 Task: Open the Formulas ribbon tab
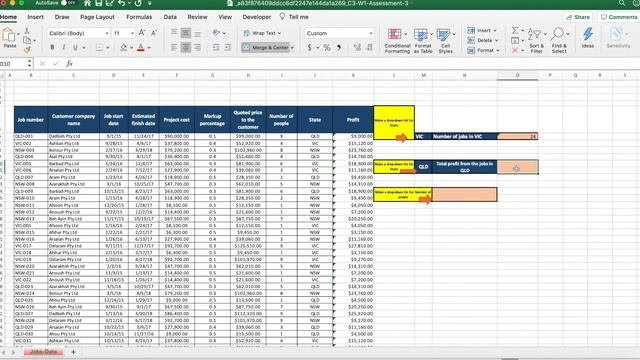[x=139, y=17]
